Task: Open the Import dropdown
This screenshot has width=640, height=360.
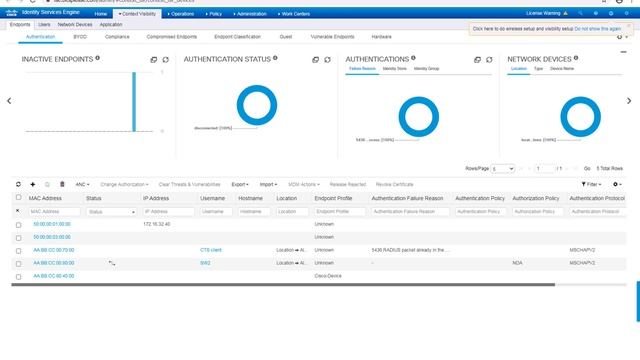Action: tap(268, 184)
